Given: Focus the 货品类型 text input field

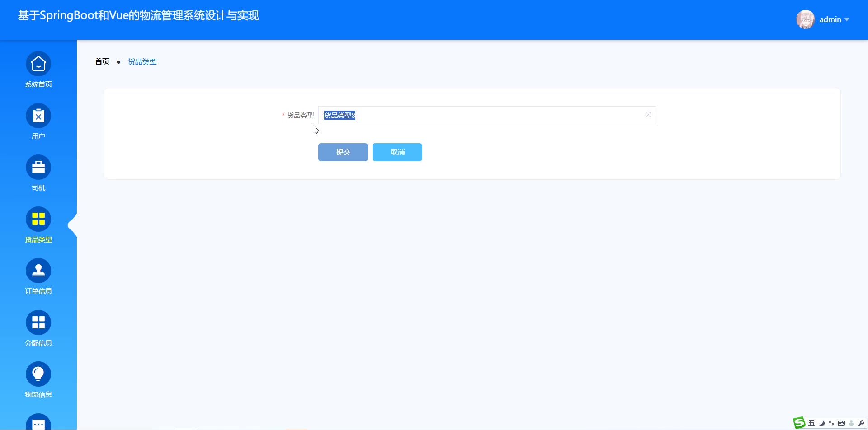Looking at the screenshot, I should pyautogui.click(x=487, y=115).
